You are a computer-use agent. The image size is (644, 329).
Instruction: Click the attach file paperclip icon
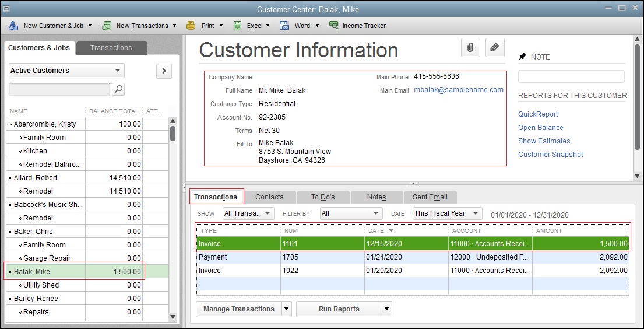(470, 48)
